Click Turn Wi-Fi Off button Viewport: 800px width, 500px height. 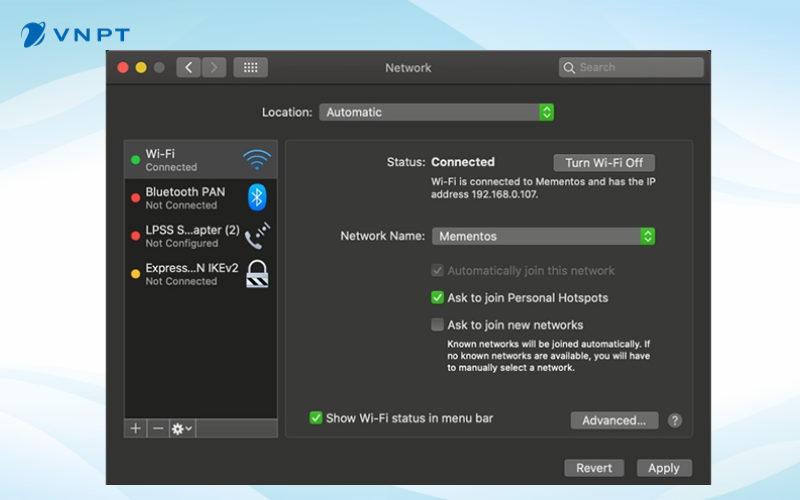coord(604,163)
